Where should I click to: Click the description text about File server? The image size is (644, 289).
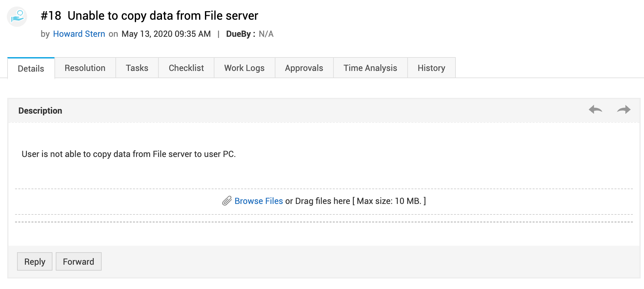pyautogui.click(x=129, y=154)
